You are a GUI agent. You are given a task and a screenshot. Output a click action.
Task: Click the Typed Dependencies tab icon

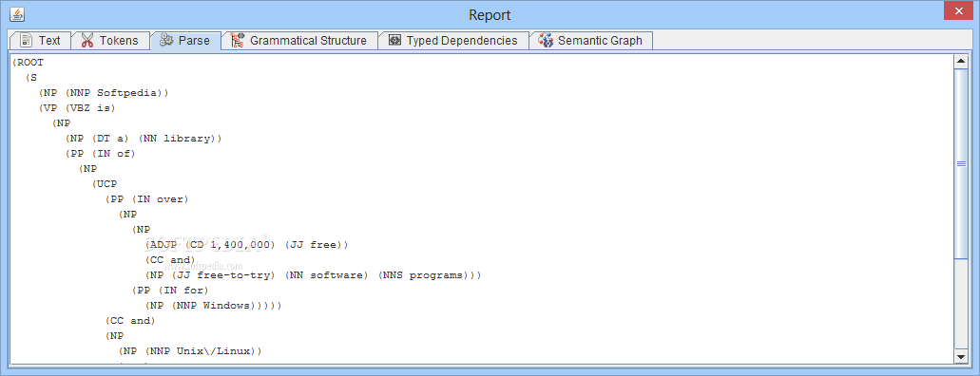pos(394,41)
